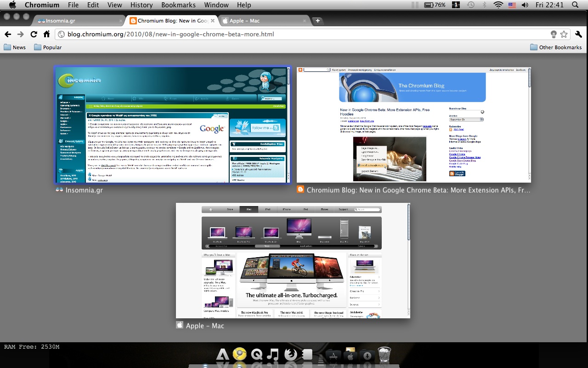Open the Popular bookmarks folder
The width and height of the screenshot is (588, 368).
tap(48, 47)
